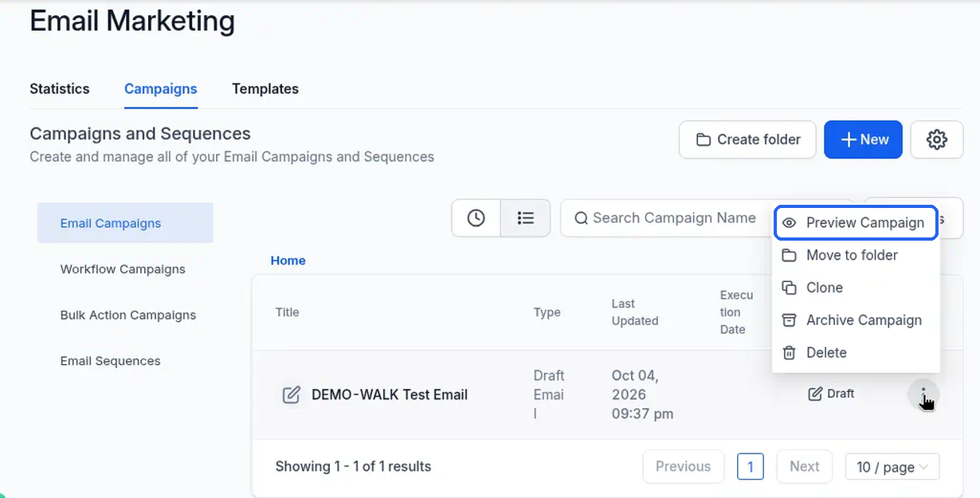The width and height of the screenshot is (980, 498).
Task: Click the Next pagination button
Action: [x=804, y=467]
